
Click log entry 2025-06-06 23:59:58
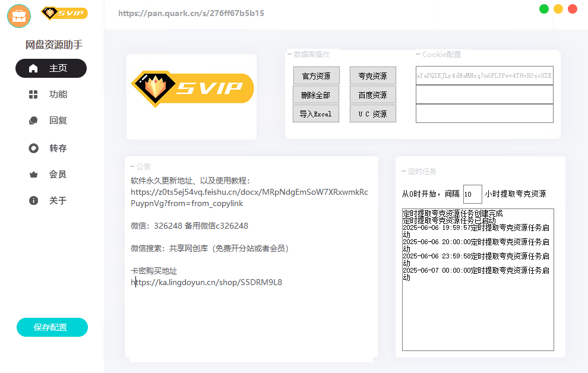pos(476,260)
